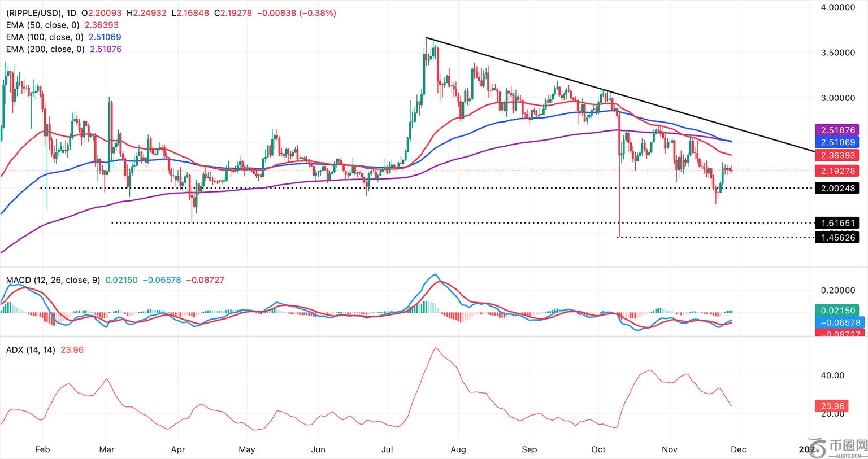Click the purple 2.51876 price tag
Viewport: 868px width, 459px height.
click(836, 130)
